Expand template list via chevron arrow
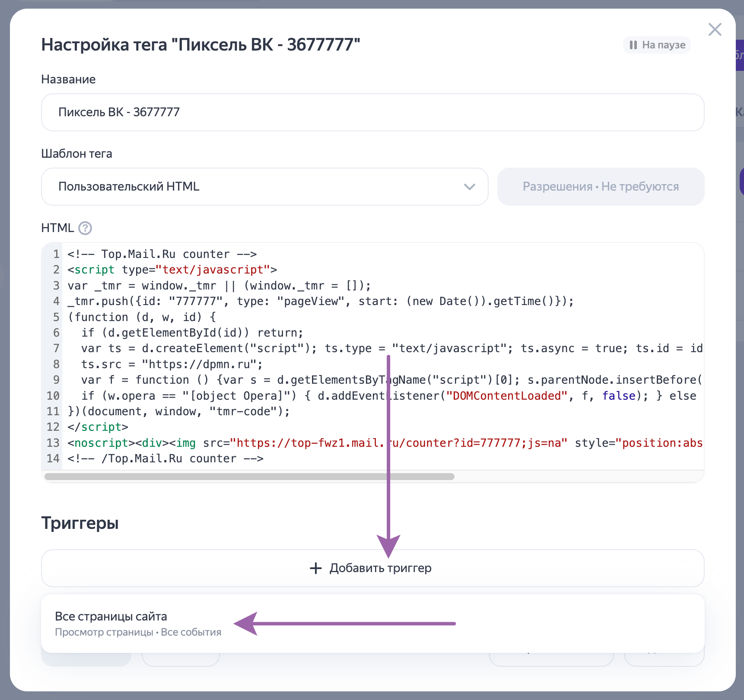The image size is (744, 700). (469, 187)
